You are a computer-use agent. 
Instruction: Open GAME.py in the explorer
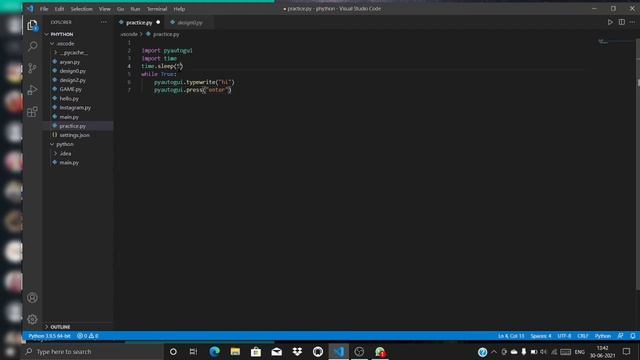(x=70, y=89)
